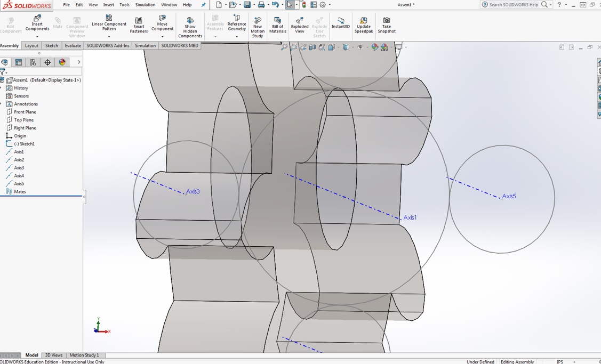Click the Search SOLIDWORKS Help field
601x364 pixels.
(x=514, y=5)
